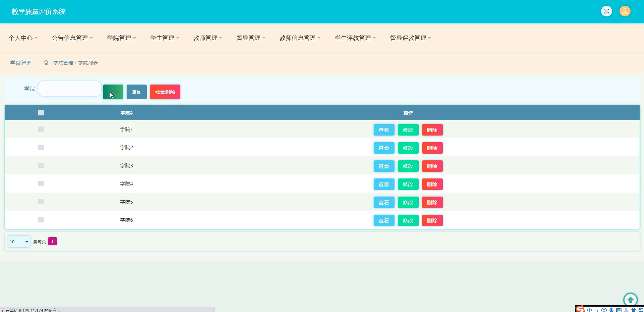Viewport: 644px width, 312px height.
Task: Expand the 教师信息管理 menu
Action: [x=300, y=38]
